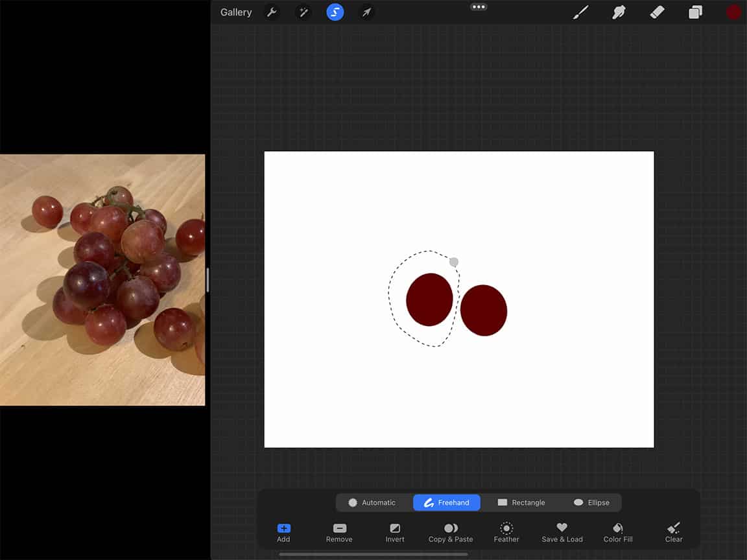Viewport: 747px width, 560px height.
Task: Invert the current selection
Action: point(394,531)
